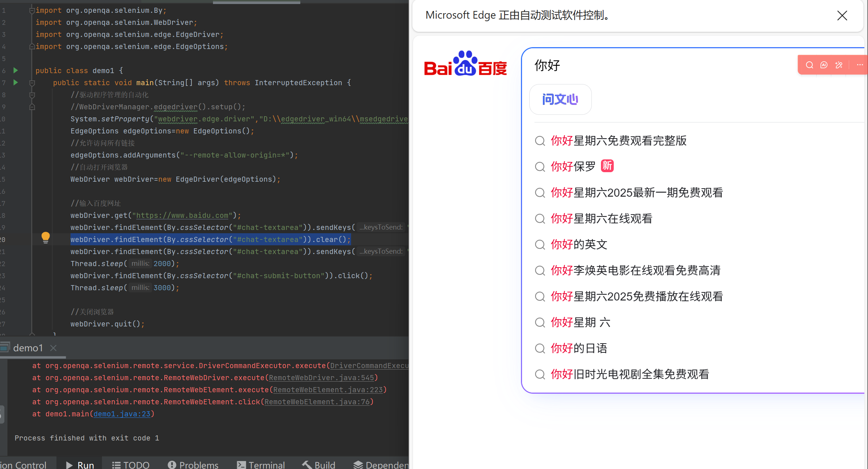
Task: Click the magnifier search icon in Baidu box
Action: pyautogui.click(x=809, y=65)
